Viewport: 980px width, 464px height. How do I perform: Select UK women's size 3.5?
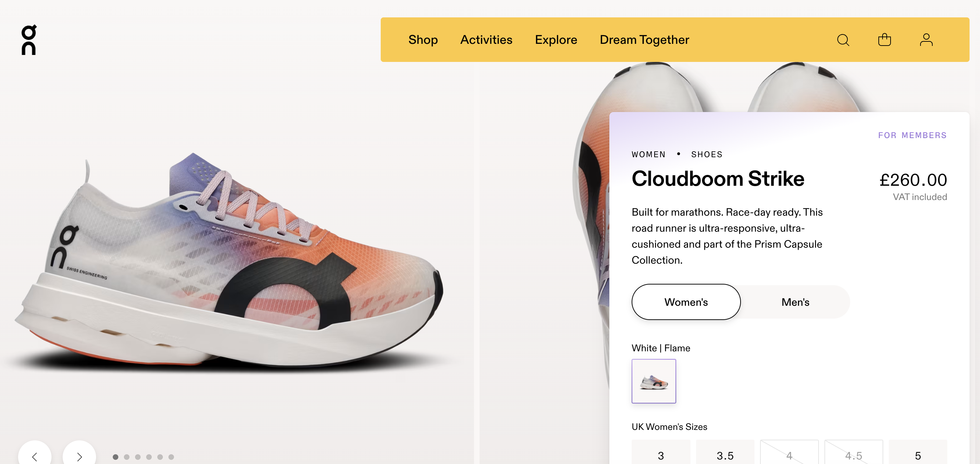coord(725,455)
